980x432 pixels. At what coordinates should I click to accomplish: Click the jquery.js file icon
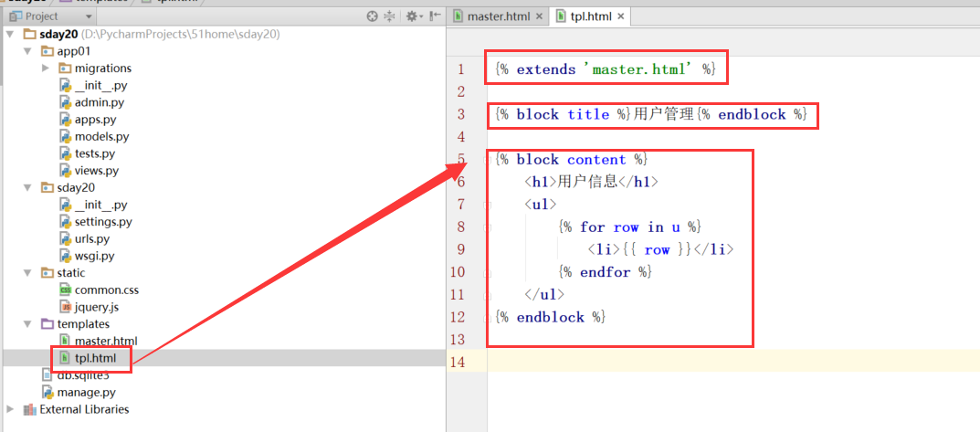click(65, 307)
